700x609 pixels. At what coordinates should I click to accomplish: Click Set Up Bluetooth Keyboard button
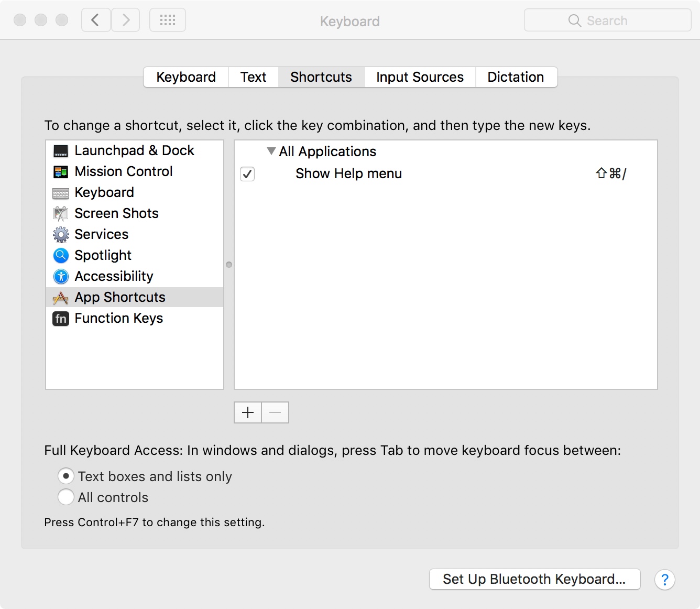pyautogui.click(x=535, y=579)
